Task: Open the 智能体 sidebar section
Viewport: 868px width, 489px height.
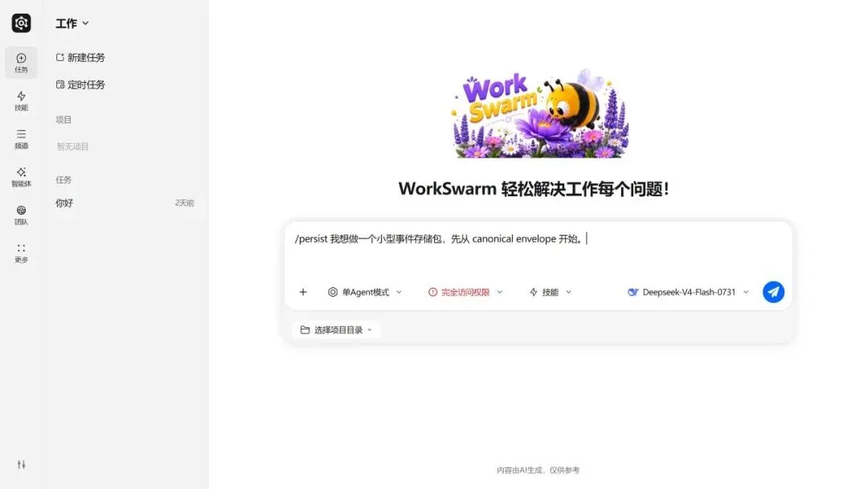Action: click(x=21, y=177)
